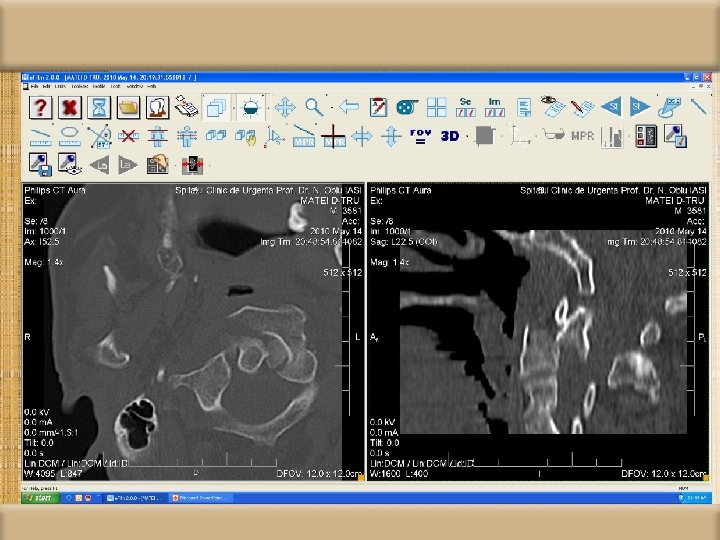View report with the eye-and-paper icon
This screenshot has height=540, width=720.
click(x=552, y=107)
